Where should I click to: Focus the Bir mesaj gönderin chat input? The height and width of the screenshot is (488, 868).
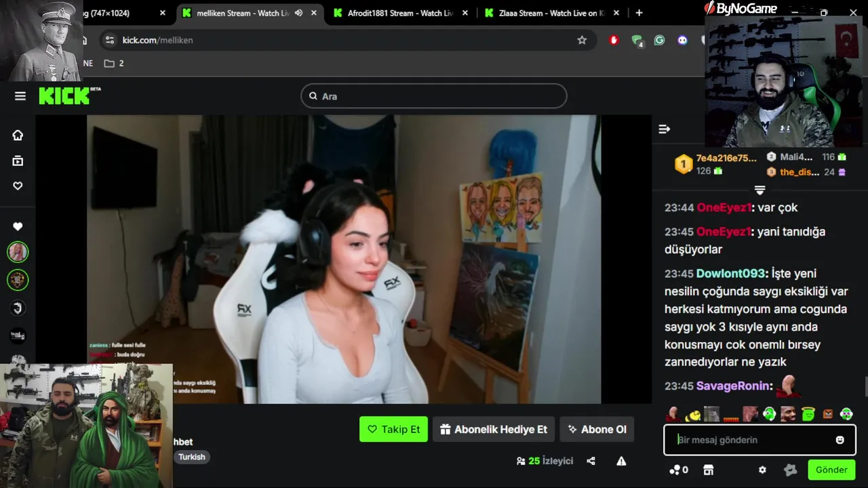(x=759, y=440)
